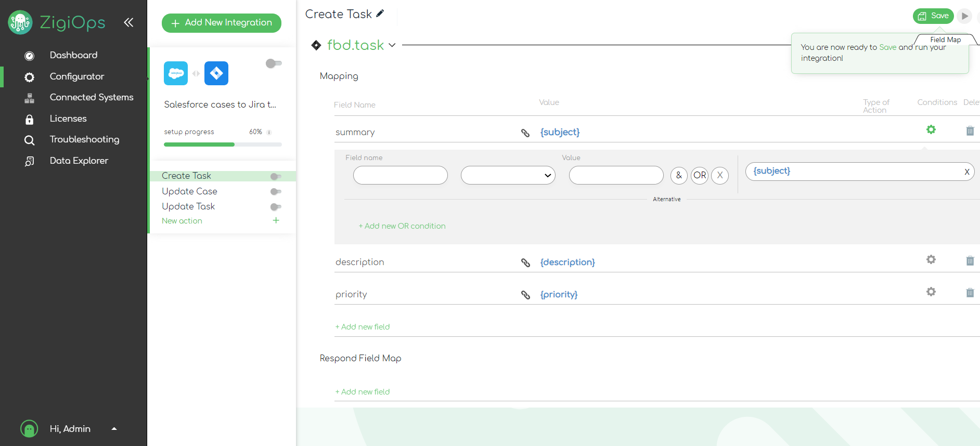This screenshot has width=980, height=446.
Task: Toggle the Create Task action switch
Action: [276, 176]
